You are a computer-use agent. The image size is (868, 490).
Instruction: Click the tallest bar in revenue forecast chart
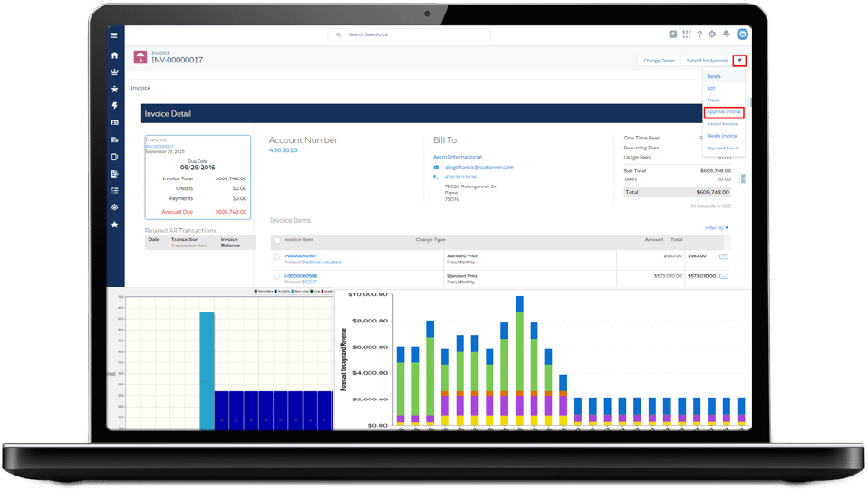click(519, 360)
